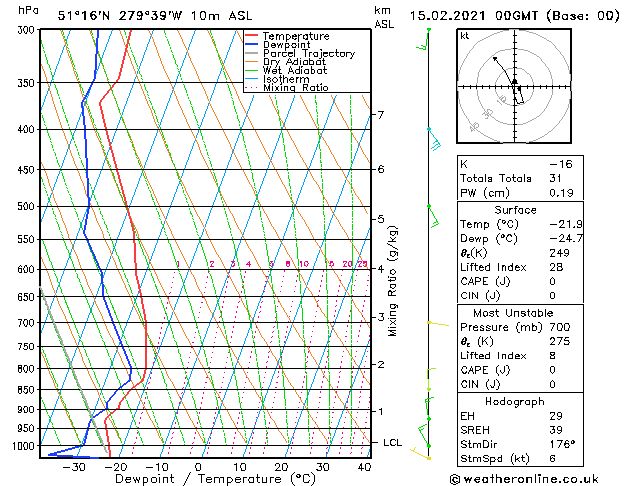Click the surface theta-e value '249'
The image size is (629, 486).
pyautogui.click(x=559, y=253)
